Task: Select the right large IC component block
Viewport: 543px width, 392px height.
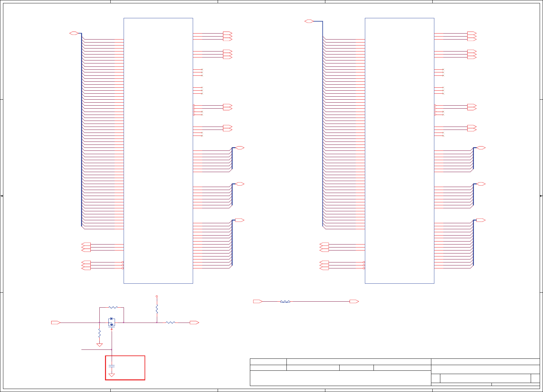Action: pos(399,151)
